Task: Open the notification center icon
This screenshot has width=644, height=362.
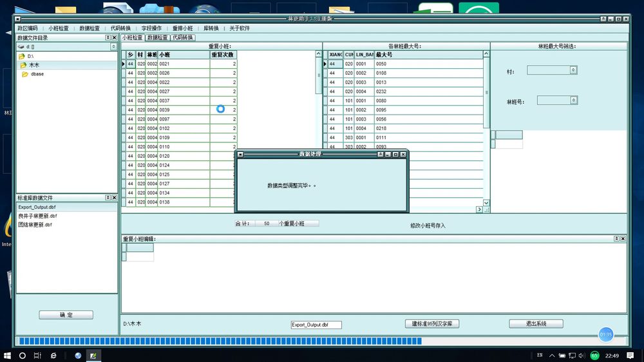Action: tap(630, 356)
